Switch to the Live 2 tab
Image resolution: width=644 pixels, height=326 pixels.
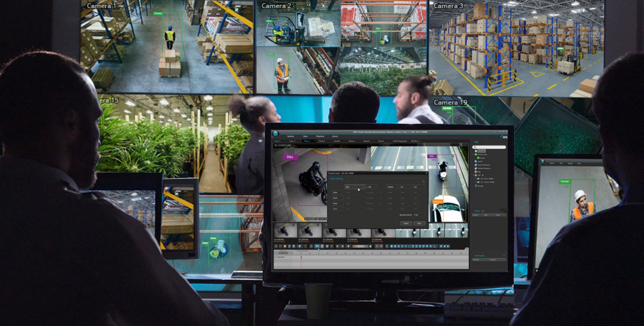tap(292, 141)
